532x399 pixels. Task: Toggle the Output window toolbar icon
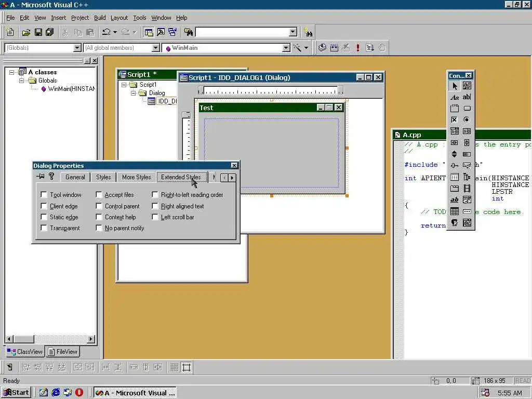(x=161, y=32)
